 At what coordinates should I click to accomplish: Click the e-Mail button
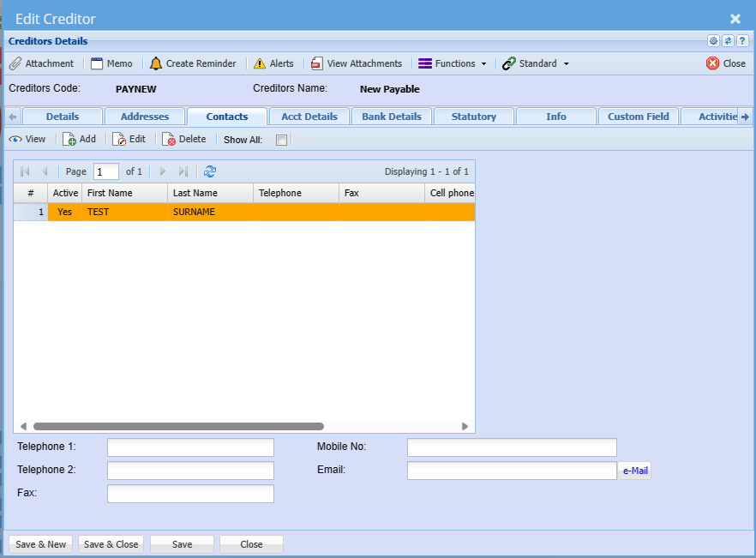point(634,471)
